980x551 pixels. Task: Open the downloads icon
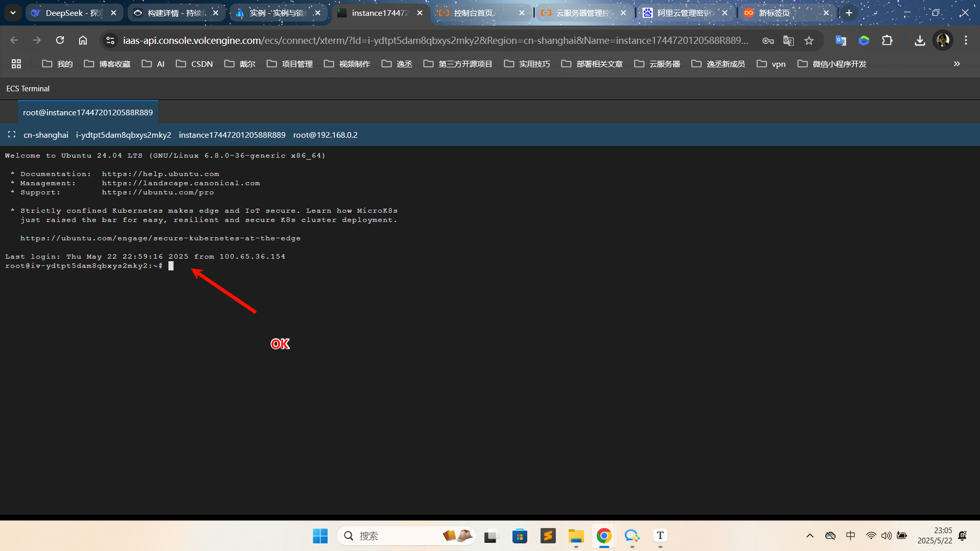point(920,40)
